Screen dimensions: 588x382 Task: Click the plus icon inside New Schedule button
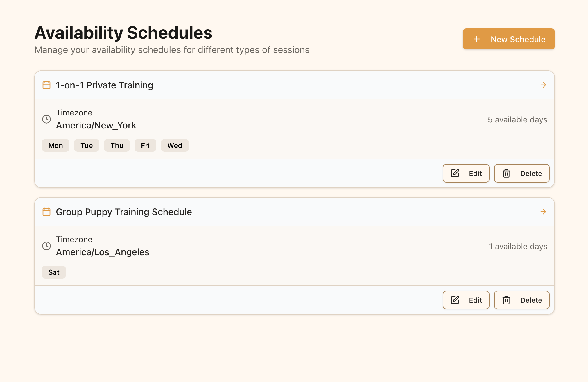point(476,39)
